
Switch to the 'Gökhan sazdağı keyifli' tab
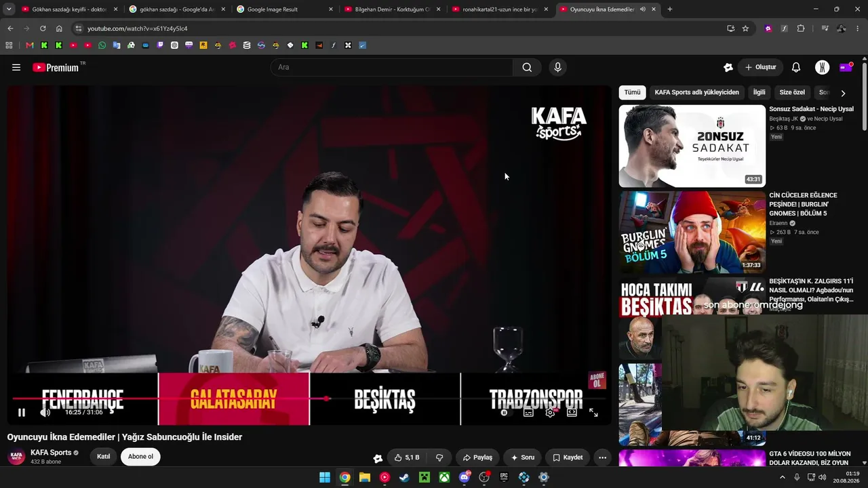(x=69, y=9)
